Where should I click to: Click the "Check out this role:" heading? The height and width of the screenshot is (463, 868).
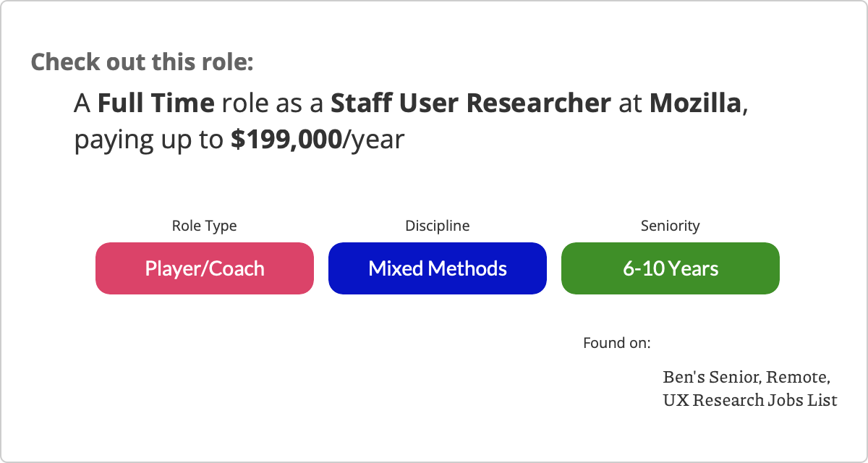[x=142, y=62]
